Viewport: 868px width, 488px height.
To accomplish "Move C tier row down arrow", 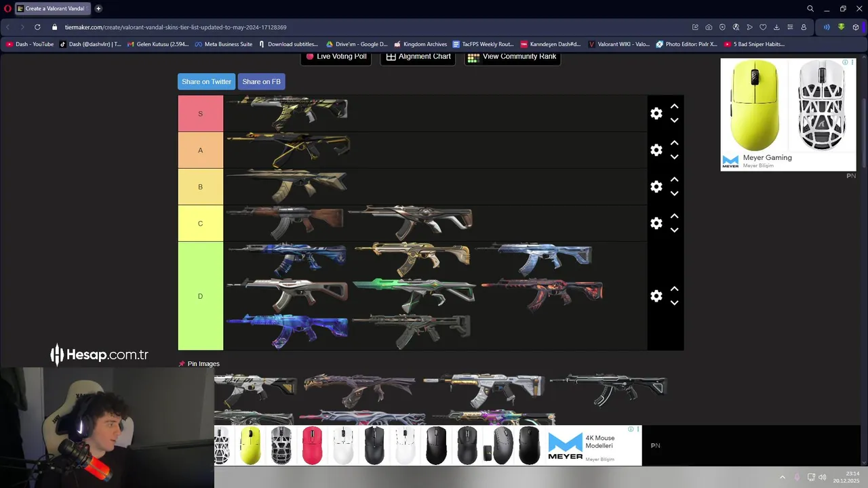I will [x=674, y=230].
